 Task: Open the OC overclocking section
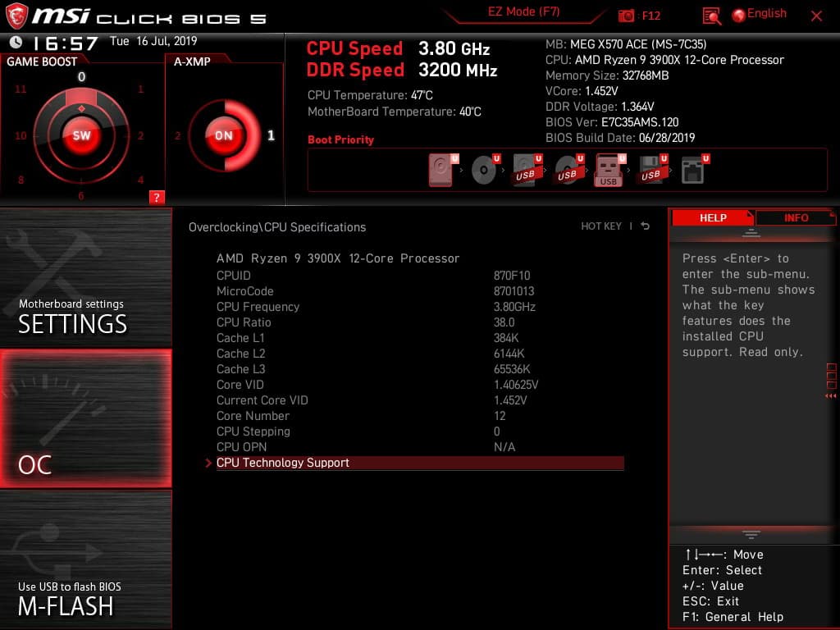[85, 418]
